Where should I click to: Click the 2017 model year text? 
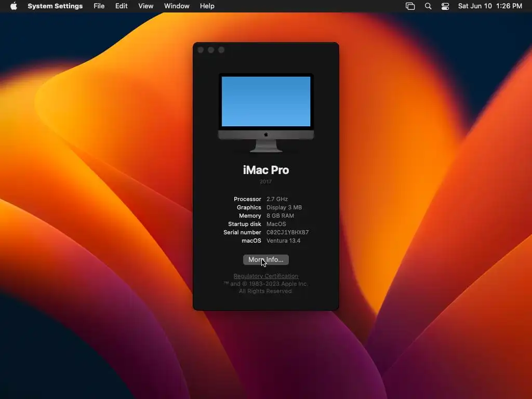point(265,181)
